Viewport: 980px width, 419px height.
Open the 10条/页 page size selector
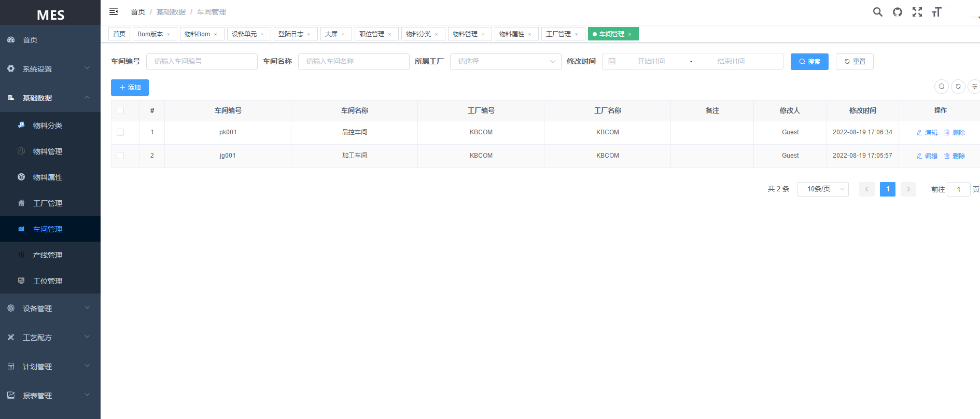click(x=822, y=189)
